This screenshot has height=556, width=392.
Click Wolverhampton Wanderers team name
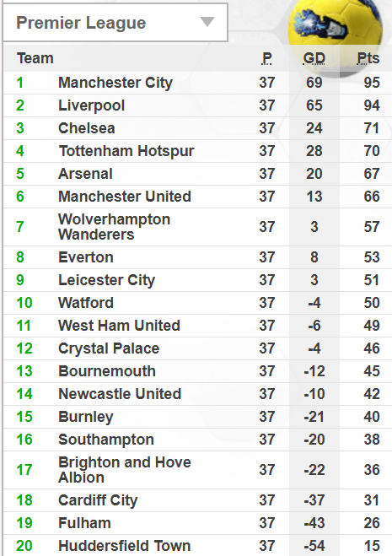(114, 227)
